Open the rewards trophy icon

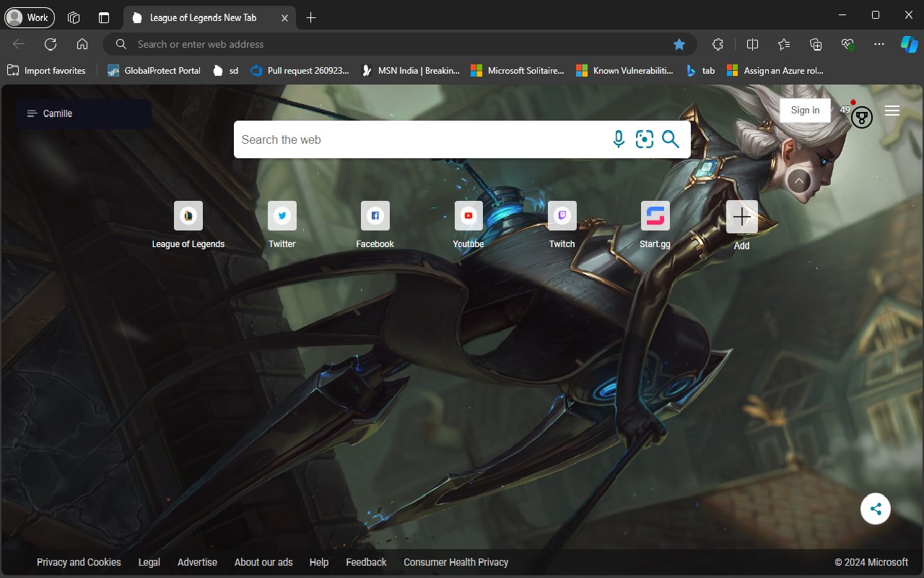click(861, 117)
